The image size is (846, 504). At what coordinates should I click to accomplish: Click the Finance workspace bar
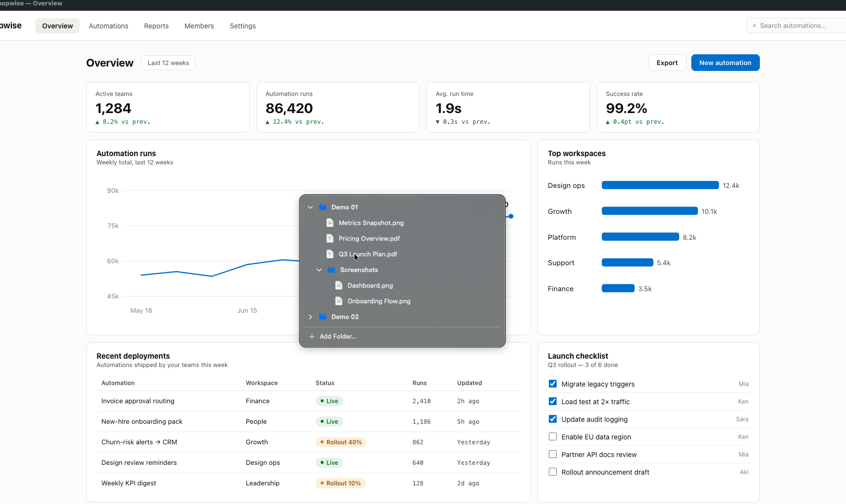tap(618, 288)
